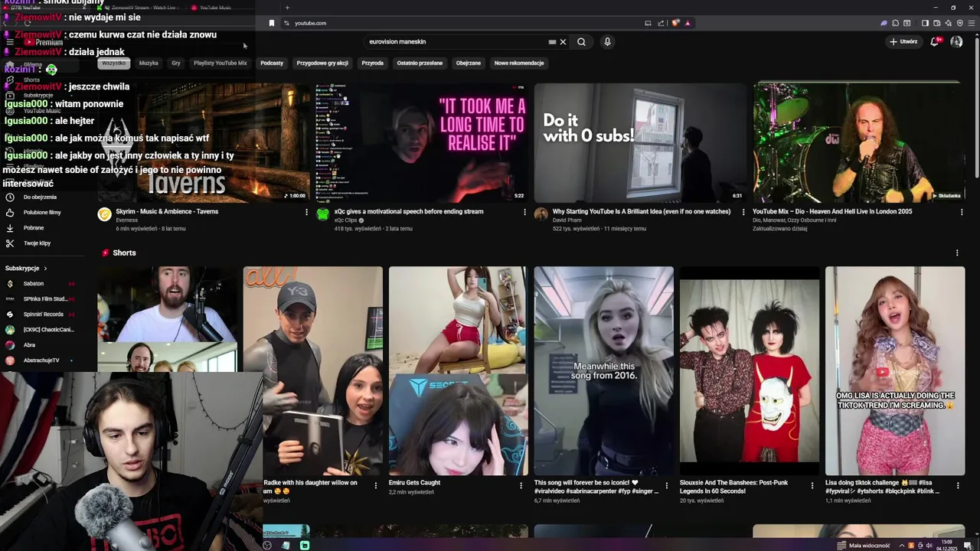This screenshot has width=980, height=551.
Task: Open the Emiru Gets Caught short thumbnail
Action: pos(458,371)
